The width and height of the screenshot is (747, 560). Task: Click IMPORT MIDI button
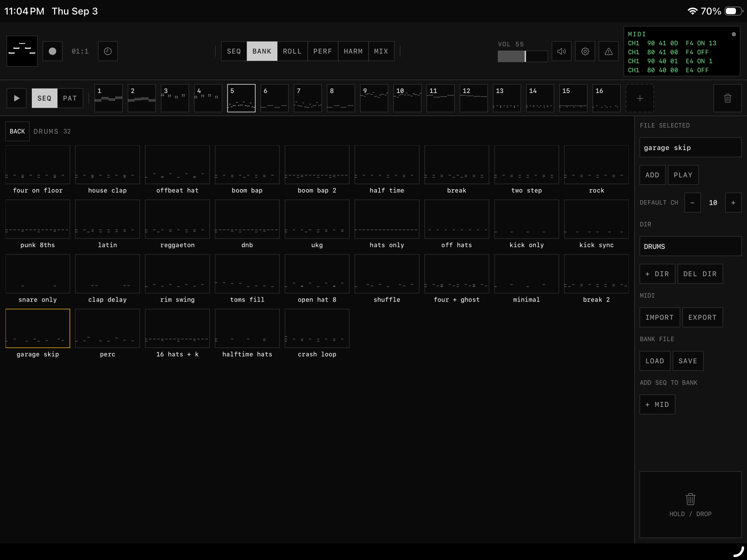pyautogui.click(x=660, y=317)
